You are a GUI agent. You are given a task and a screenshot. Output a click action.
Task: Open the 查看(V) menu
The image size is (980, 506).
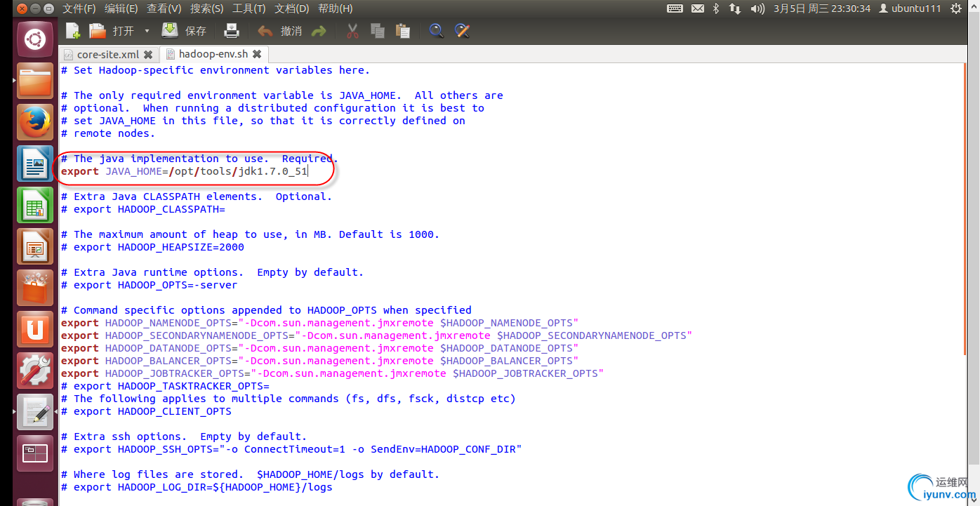coord(164,8)
